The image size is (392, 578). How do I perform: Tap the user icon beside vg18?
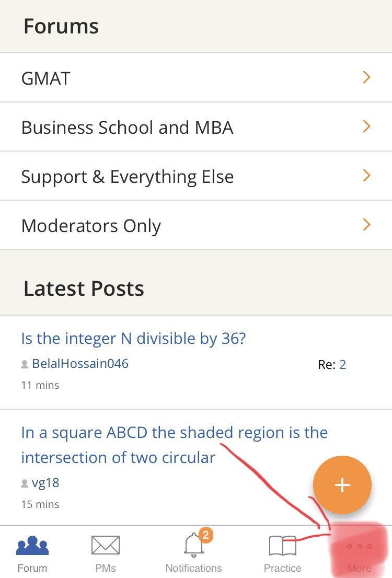[25, 484]
